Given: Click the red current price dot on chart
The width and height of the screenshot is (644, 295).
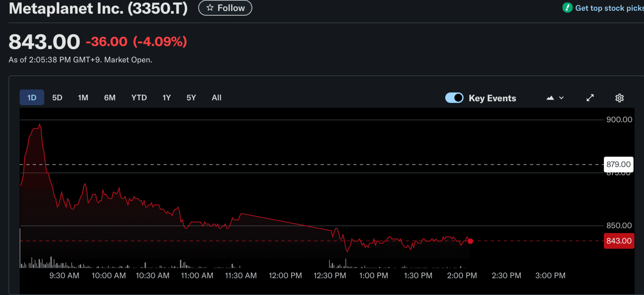Looking at the screenshot, I should pos(470,241).
